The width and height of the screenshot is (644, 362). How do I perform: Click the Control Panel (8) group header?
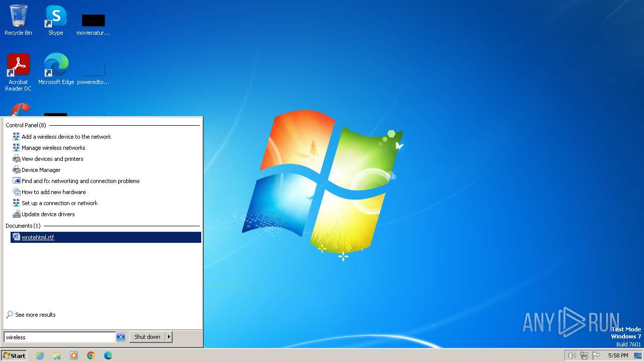point(26,125)
